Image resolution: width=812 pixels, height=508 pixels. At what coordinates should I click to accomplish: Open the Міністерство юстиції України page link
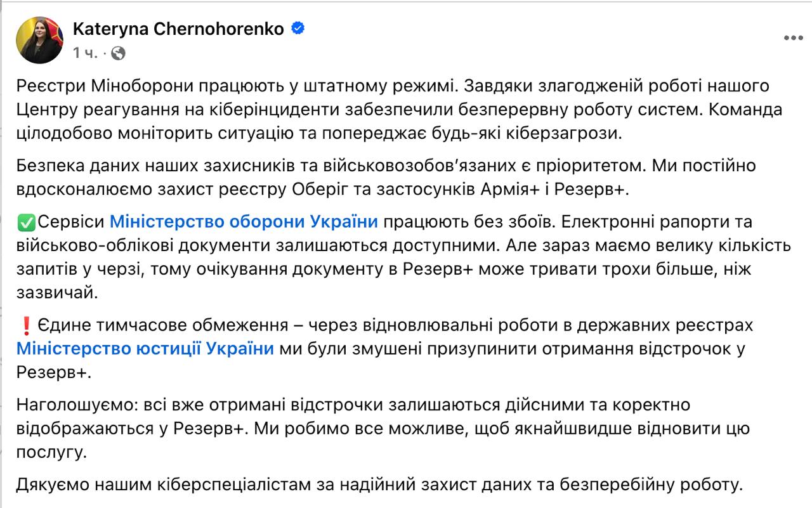(x=145, y=349)
